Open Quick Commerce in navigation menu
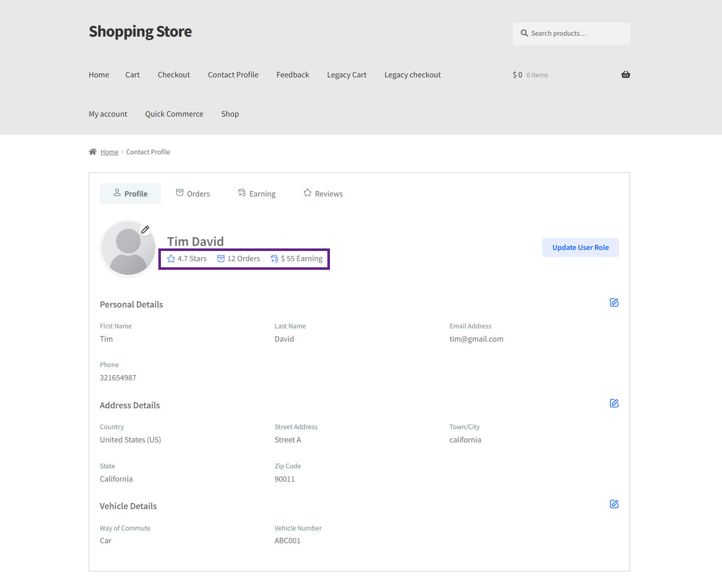 [174, 114]
